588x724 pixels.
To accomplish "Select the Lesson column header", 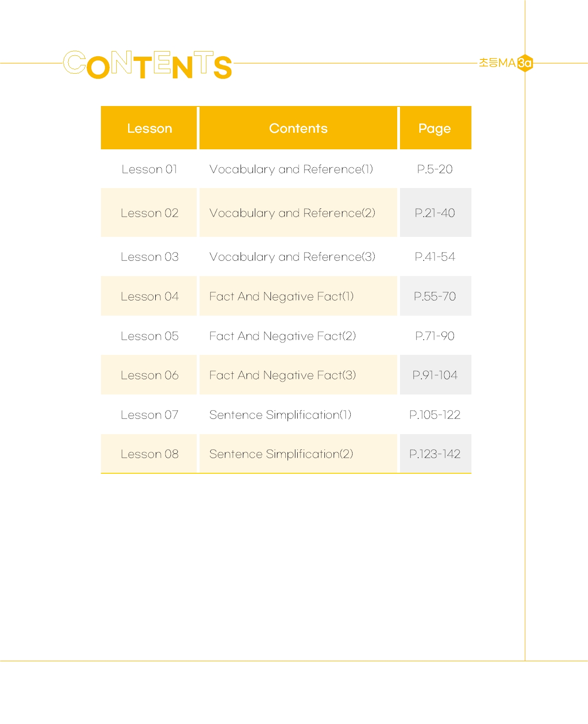I will [149, 128].
